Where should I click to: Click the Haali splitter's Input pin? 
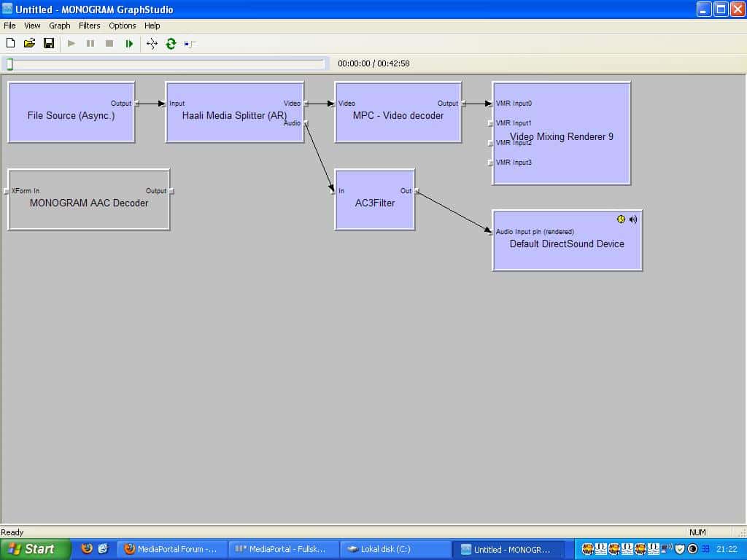163,104
